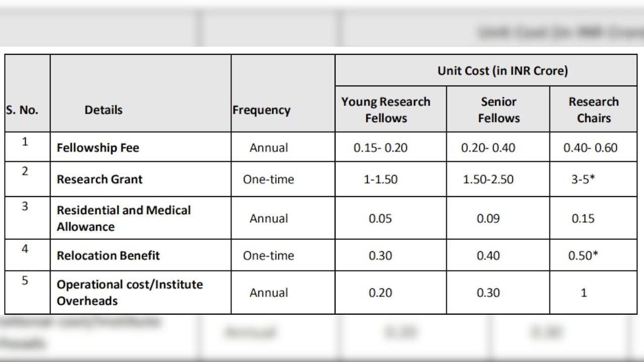Click the One-time frequency for Research Grant
Screen dimensions: 644x362
[x=269, y=179]
